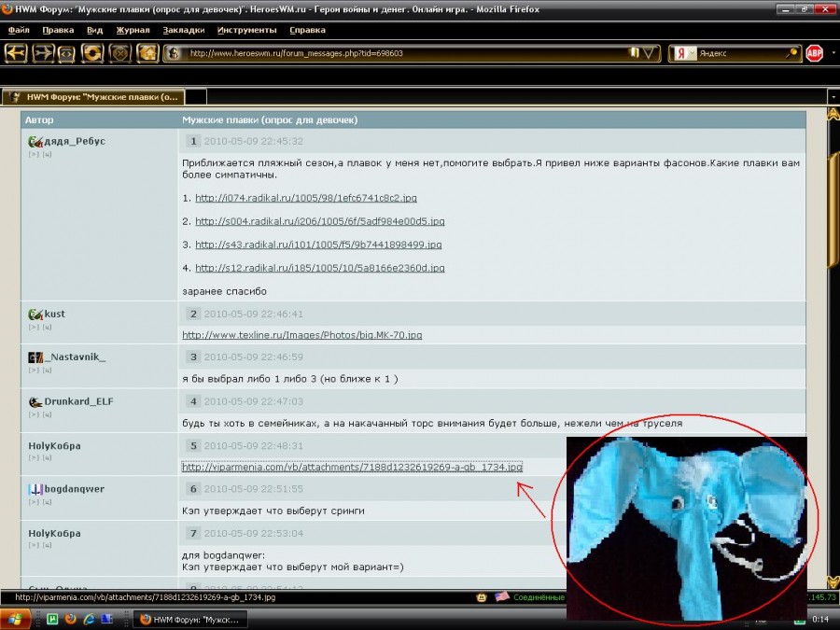Open the Закладки menu
This screenshot has width=840, height=630.
[x=183, y=30]
